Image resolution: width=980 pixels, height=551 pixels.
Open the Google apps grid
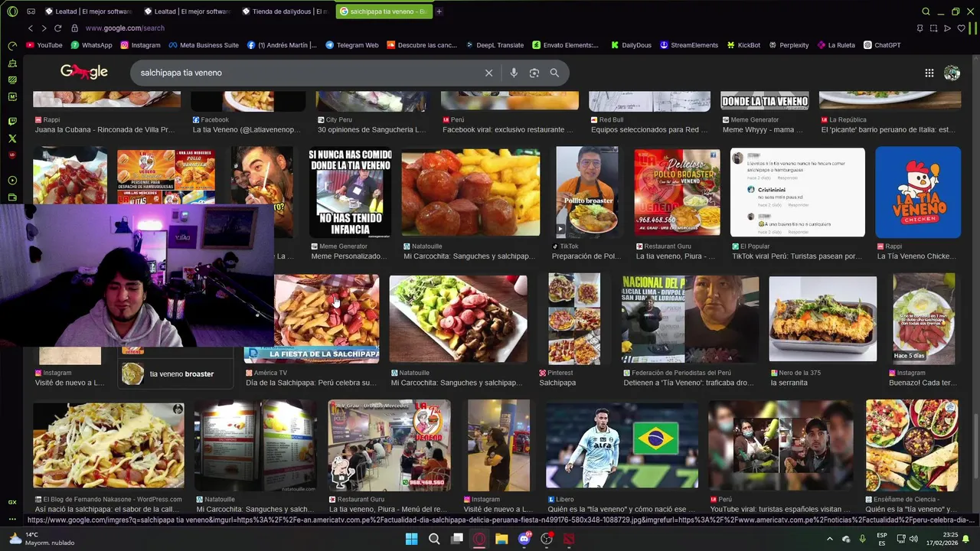(x=929, y=73)
